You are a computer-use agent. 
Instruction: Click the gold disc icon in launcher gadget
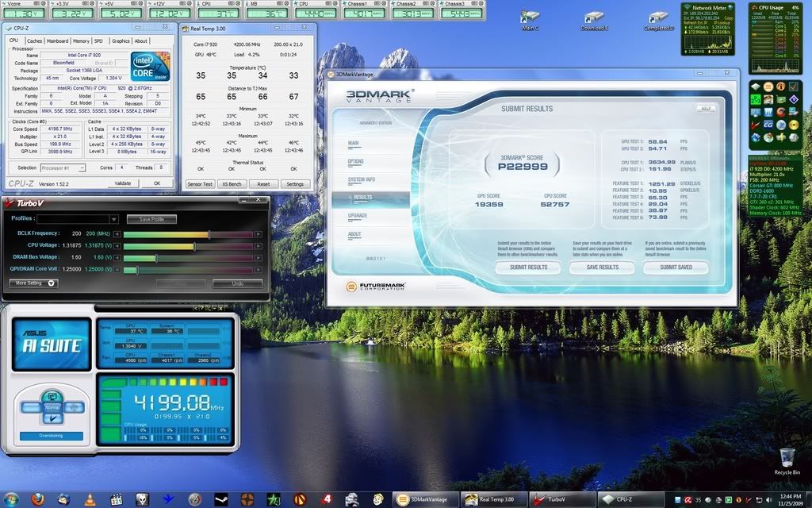tap(794, 125)
